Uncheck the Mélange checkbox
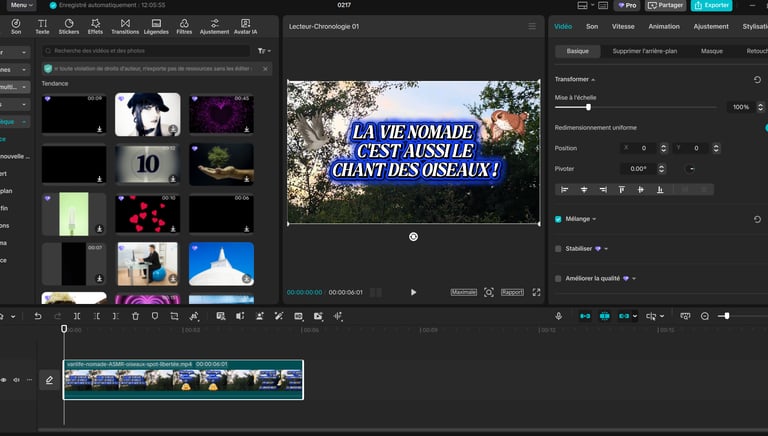 point(558,219)
